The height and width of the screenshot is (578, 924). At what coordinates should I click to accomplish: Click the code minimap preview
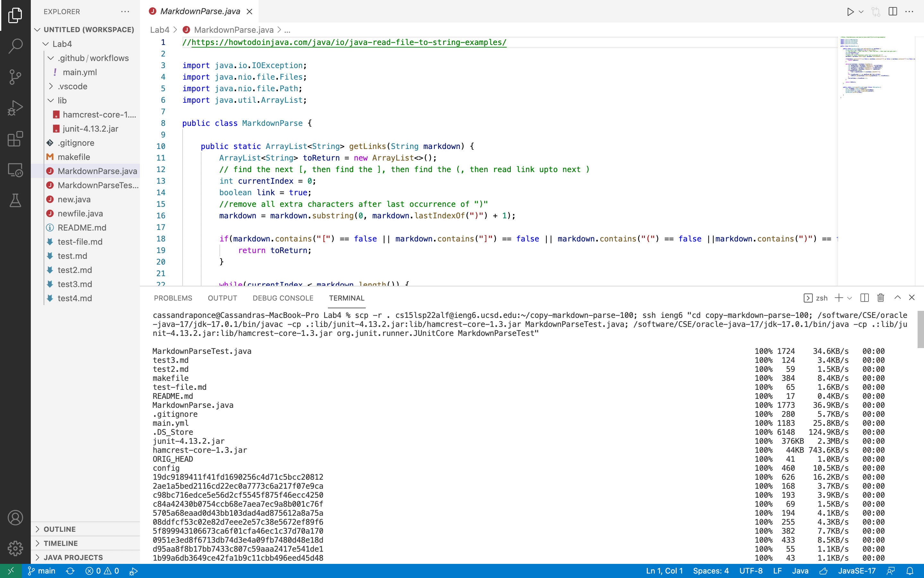[877, 161]
